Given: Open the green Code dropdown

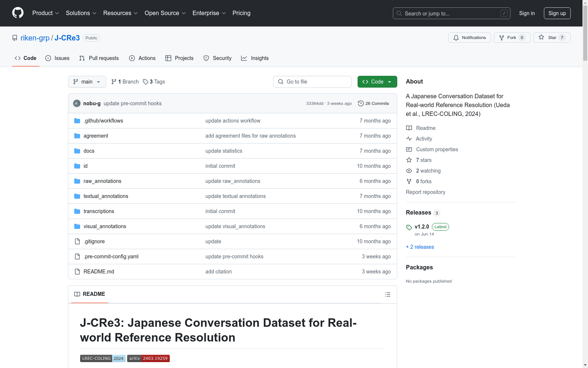Looking at the screenshot, I should [x=377, y=82].
